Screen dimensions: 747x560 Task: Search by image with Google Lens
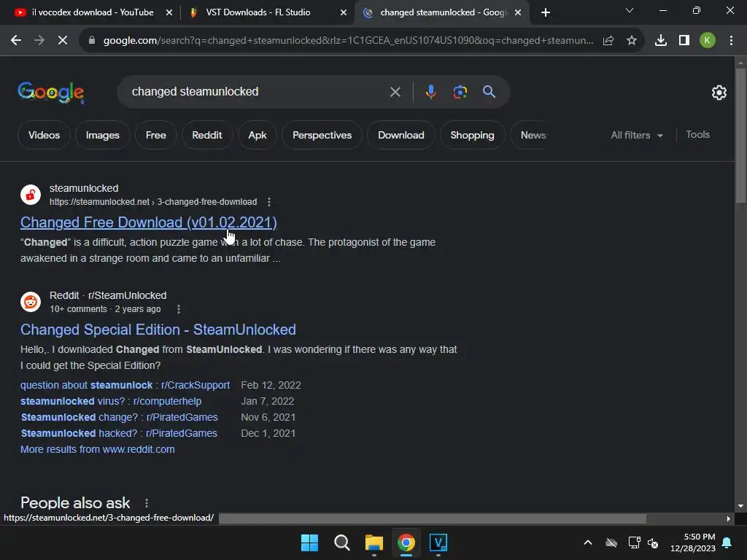click(460, 92)
